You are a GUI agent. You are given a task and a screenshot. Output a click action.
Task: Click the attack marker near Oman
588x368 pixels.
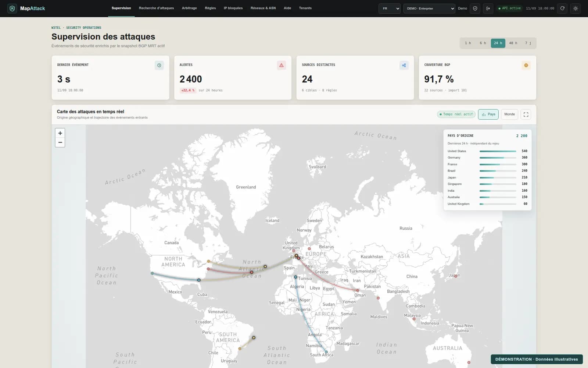tap(358, 290)
